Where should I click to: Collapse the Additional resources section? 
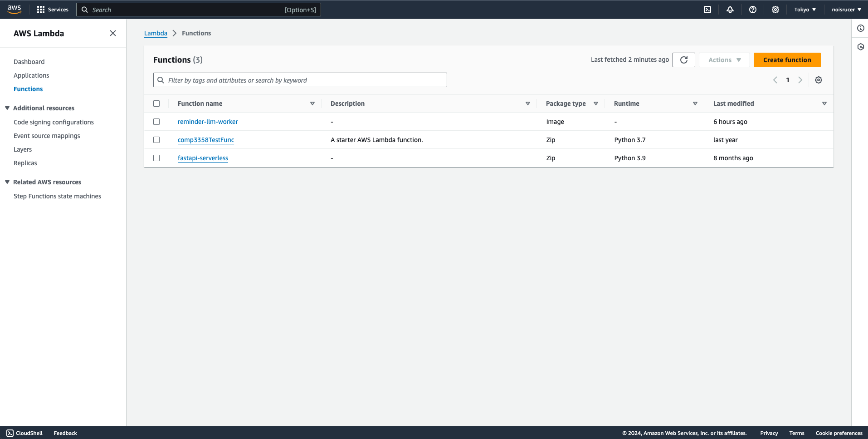[x=7, y=108]
